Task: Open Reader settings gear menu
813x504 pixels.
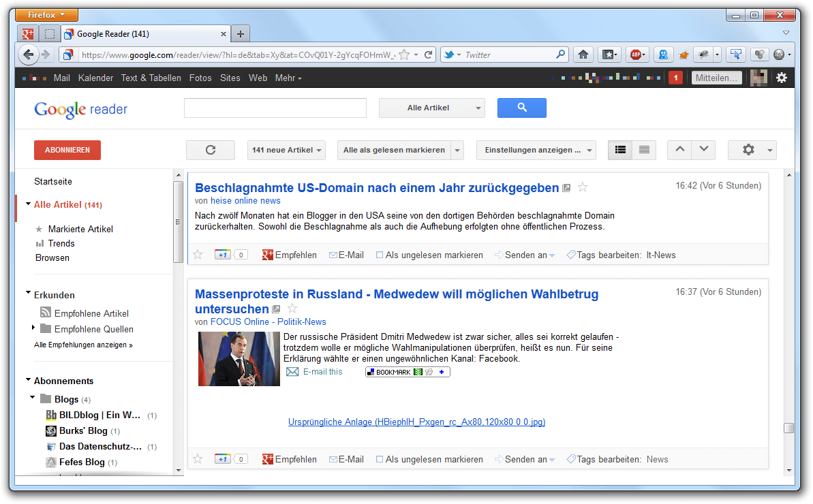Action: pyautogui.click(x=752, y=151)
